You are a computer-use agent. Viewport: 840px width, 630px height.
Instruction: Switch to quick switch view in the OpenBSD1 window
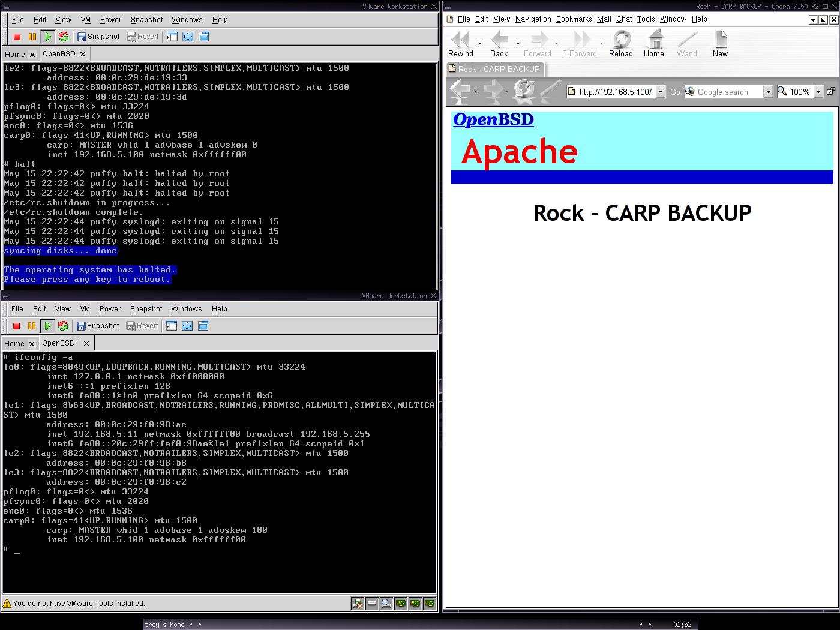[203, 326]
